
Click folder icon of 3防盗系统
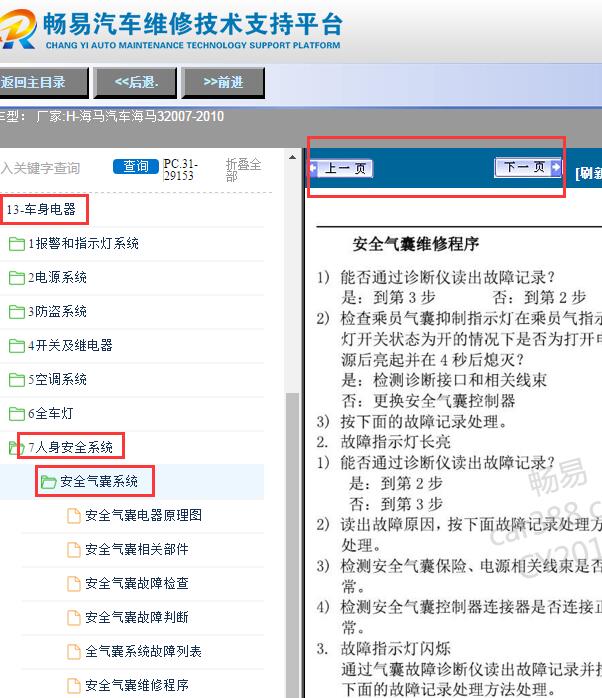(x=17, y=312)
